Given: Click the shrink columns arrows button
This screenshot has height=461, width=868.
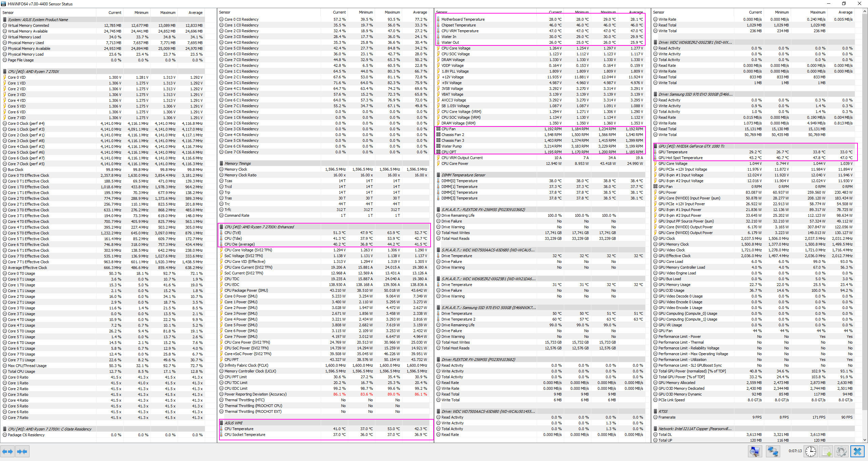Looking at the screenshot, I should pyautogui.click(x=22, y=452).
